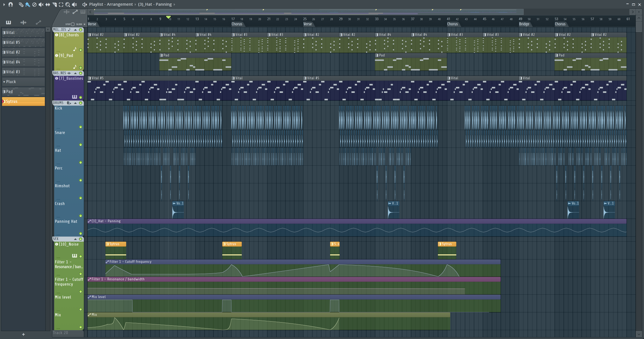Click the piano icon on (7)_Basslines track
The width and height of the screenshot is (644, 339).
pyautogui.click(x=75, y=97)
